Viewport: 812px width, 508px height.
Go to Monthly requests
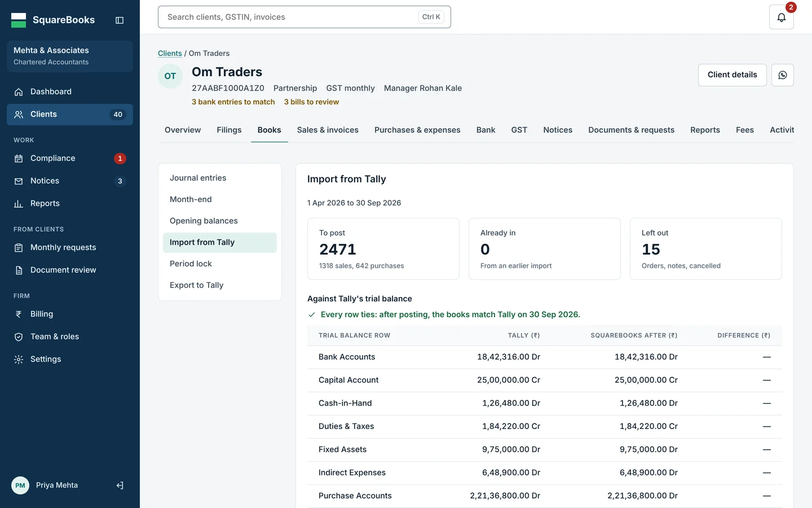(x=70, y=247)
